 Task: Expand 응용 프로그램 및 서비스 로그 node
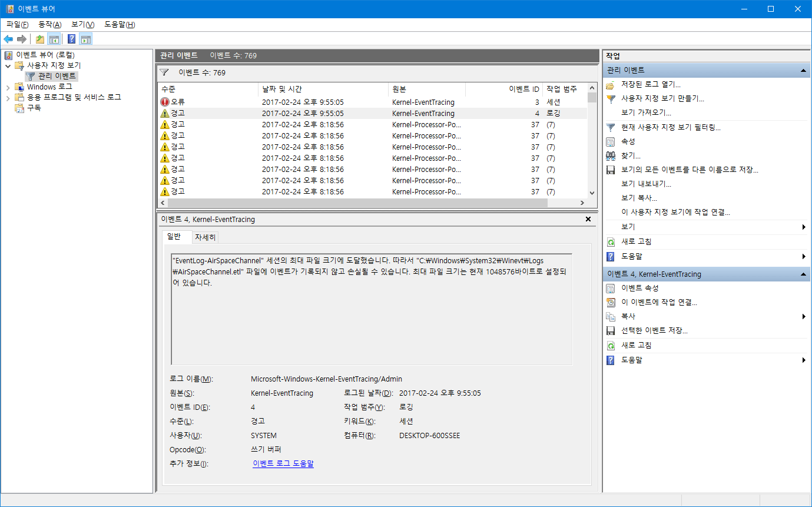click(x=8, y=98)
